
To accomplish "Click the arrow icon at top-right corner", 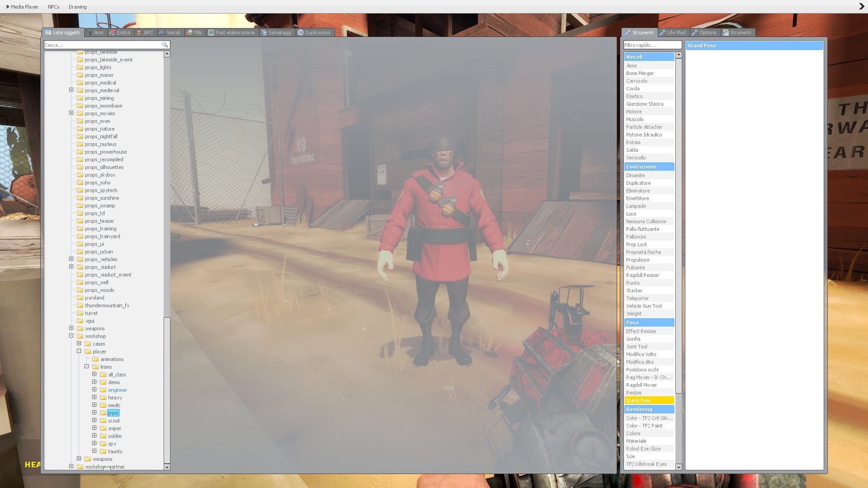I will point(861,6).
